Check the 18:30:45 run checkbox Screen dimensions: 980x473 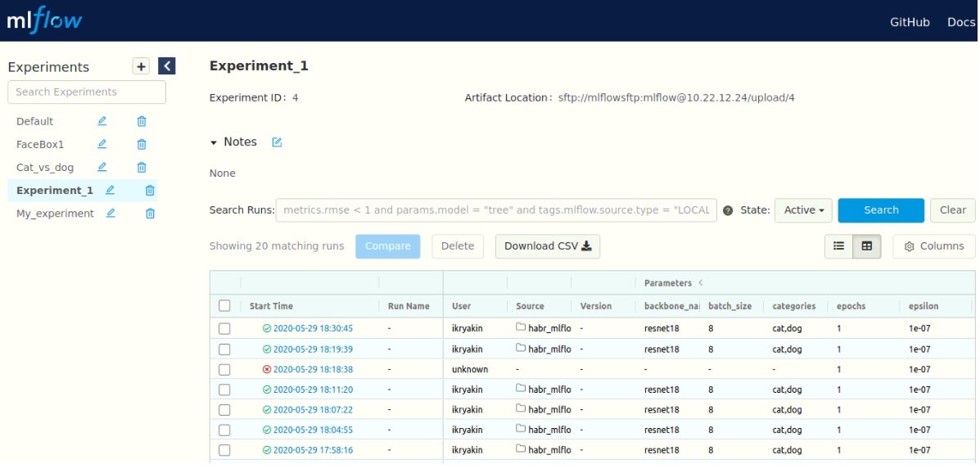click(x=224, y=329)
